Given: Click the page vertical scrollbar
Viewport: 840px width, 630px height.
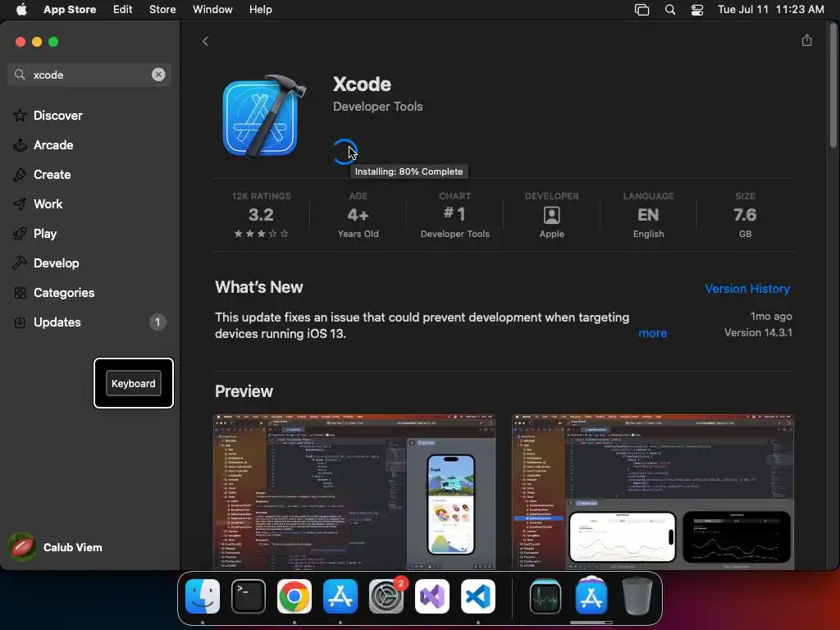Looking at the screenshot, I should coord(833,85).
